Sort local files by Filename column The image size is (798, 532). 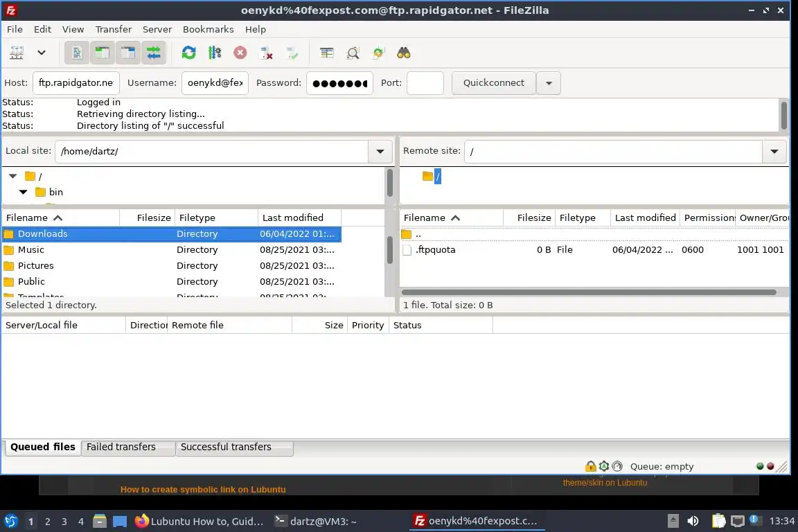[60, 218]
